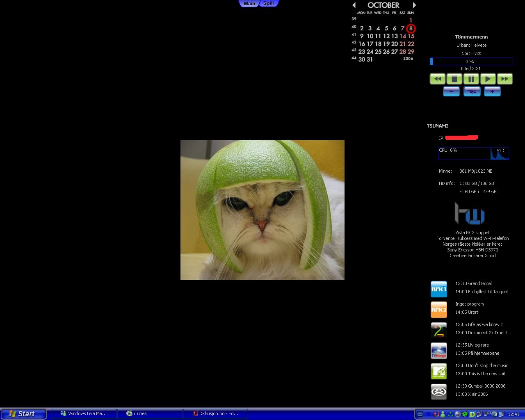Viewport: 525px width, 420px height.
Task: Go back to the previous track
Action: click(x=438, y=79)
